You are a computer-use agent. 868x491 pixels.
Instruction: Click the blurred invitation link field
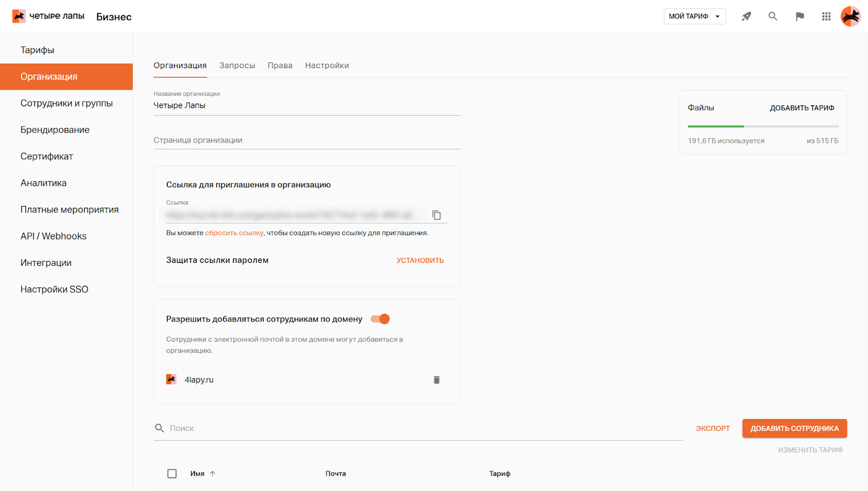[x=296, y=215]
